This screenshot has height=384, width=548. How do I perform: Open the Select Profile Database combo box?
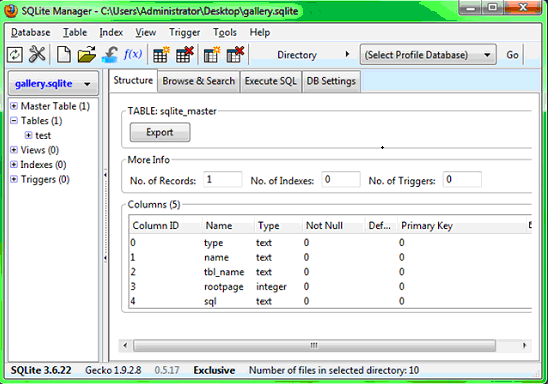(x=428, y=55)
